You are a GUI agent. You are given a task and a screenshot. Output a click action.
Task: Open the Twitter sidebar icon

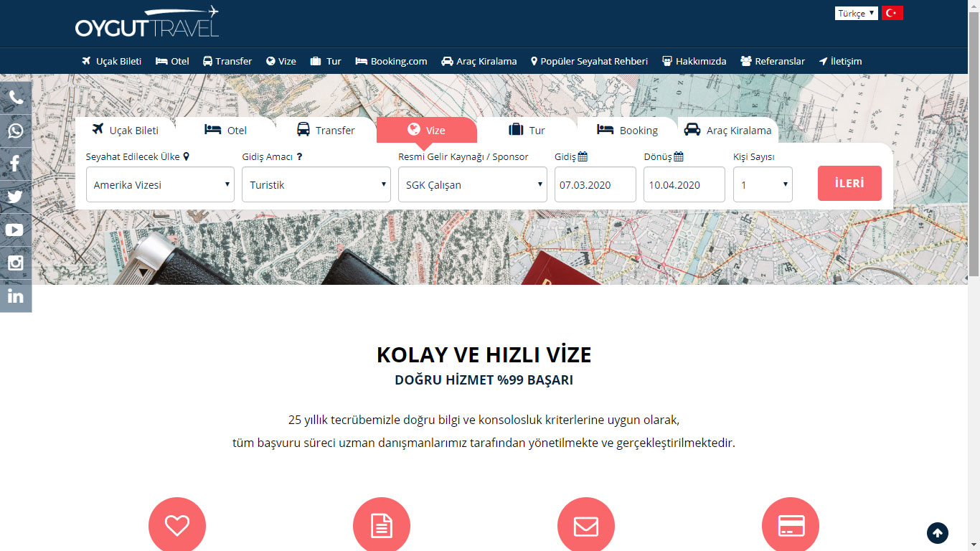coord(16,197)
